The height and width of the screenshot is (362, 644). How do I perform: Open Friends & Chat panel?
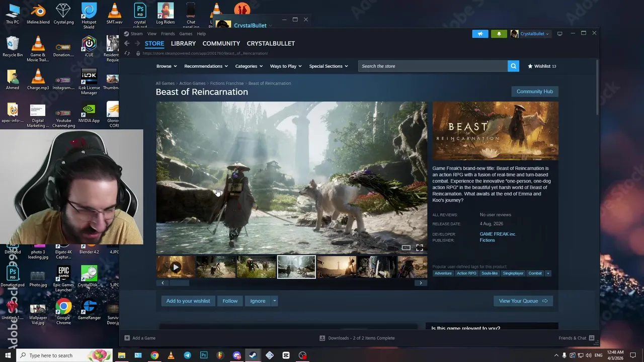[576, 338]
